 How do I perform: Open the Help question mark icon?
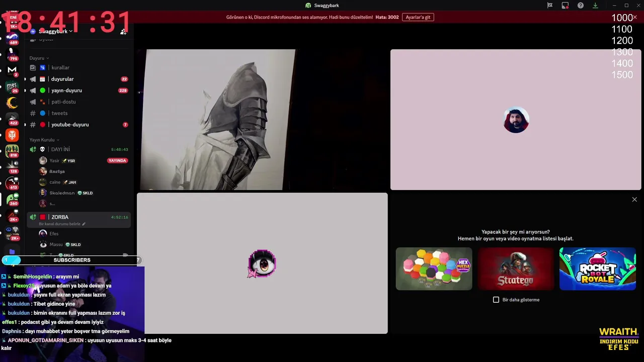(581, 6)
